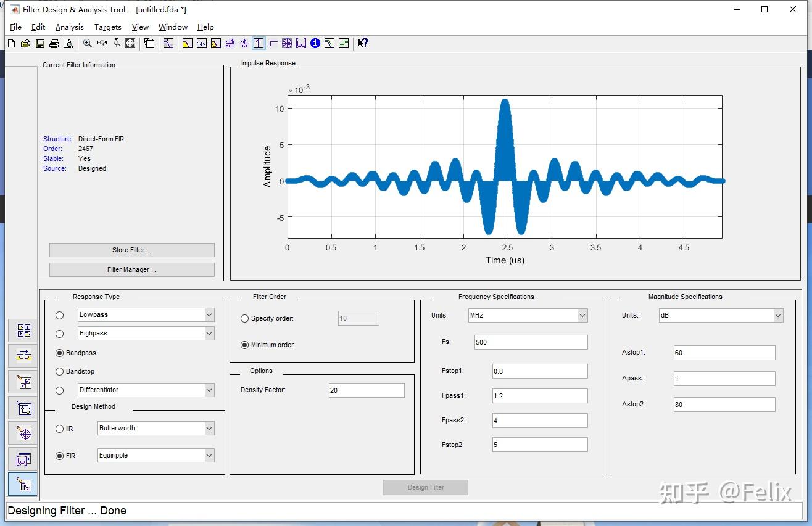
Task: Display the Step Response analysis icon
Action: point(272,43)
